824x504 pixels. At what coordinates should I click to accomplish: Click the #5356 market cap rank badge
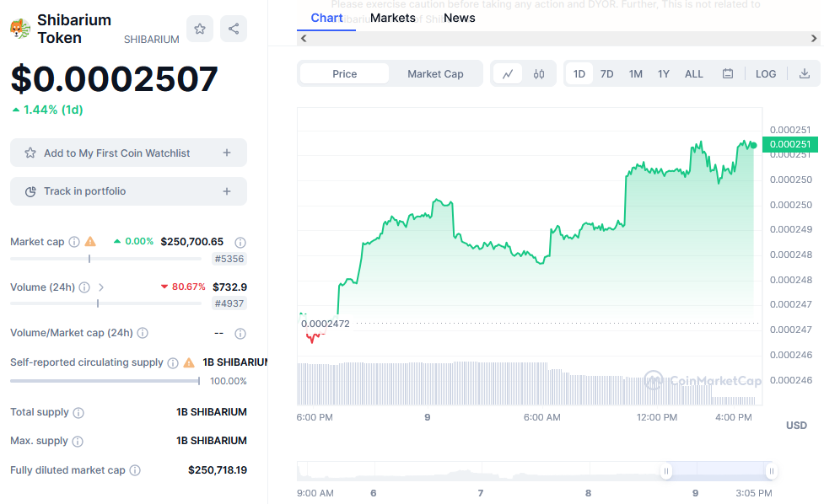(229, 259)
